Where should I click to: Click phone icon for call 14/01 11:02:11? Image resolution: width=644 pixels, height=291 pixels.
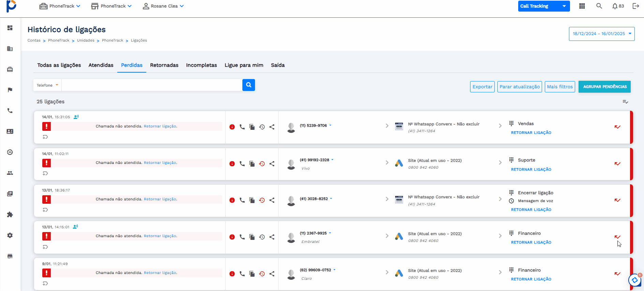242,164
